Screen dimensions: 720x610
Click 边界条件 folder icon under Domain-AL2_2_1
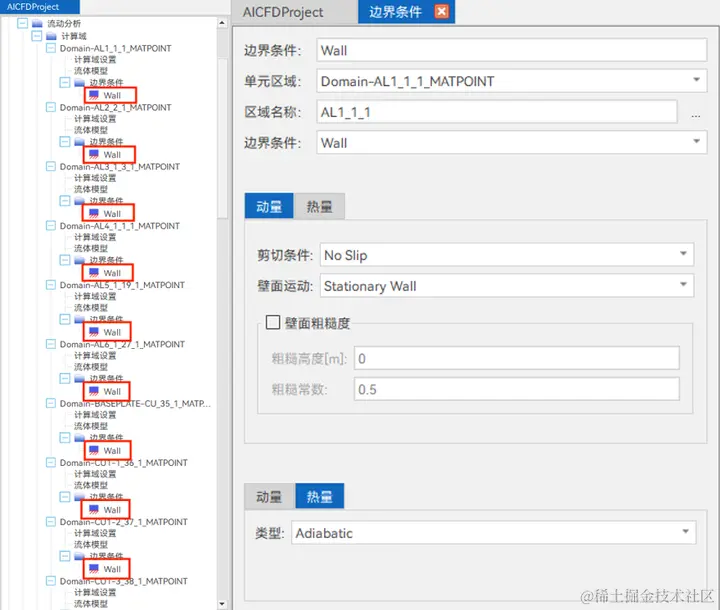pyautogui.click(x=79, y=141)
